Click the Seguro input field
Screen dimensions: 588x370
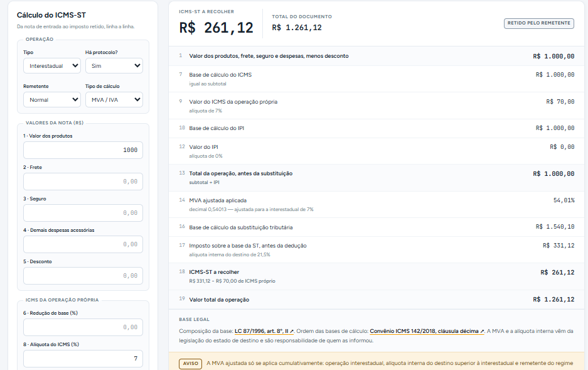pos(83,213)
